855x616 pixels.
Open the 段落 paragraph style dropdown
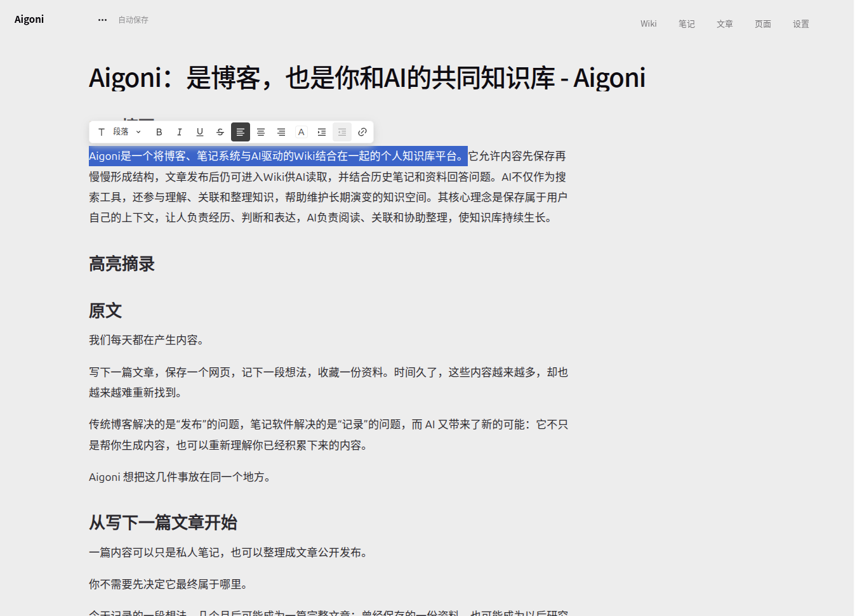pos(120,132)
